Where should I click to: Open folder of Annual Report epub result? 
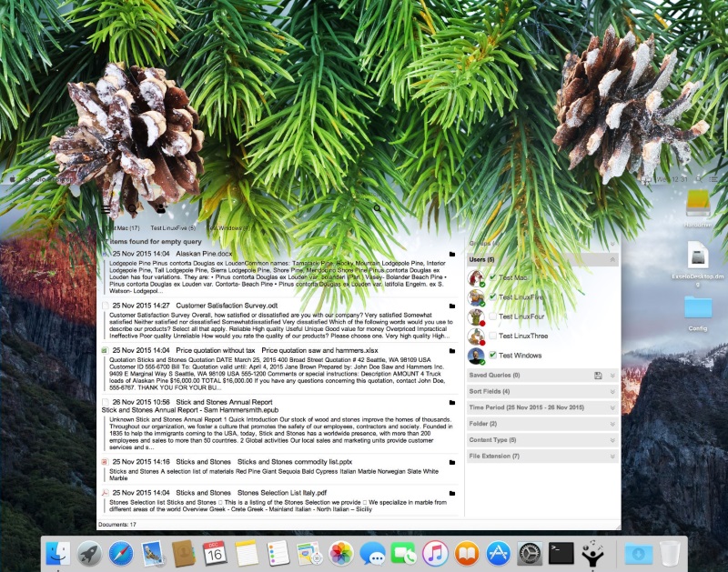452,403
